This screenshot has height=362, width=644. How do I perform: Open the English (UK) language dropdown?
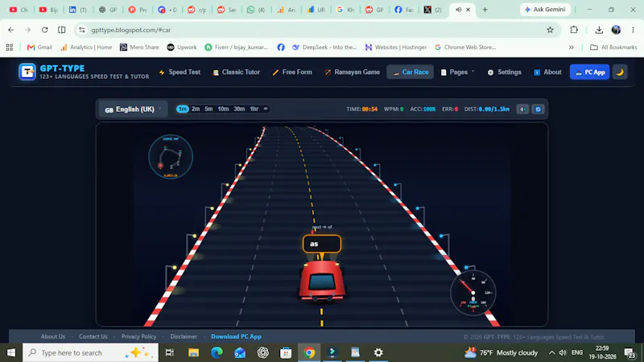pyautogui.click(x=133, y=109)
